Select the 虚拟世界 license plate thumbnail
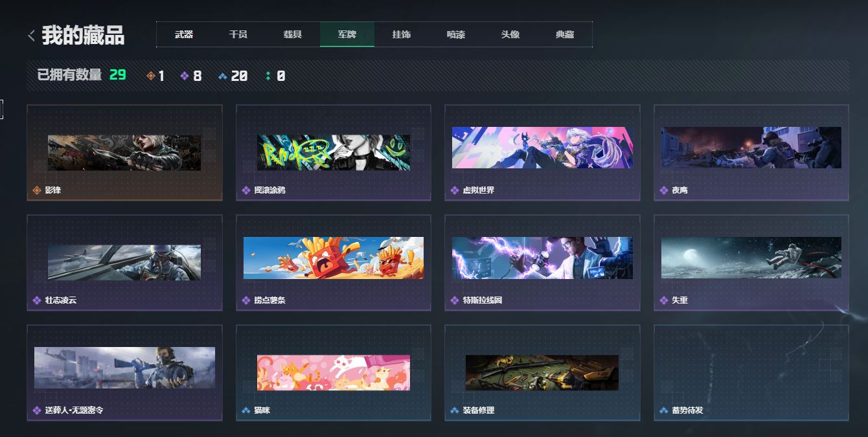 point(542,148)
